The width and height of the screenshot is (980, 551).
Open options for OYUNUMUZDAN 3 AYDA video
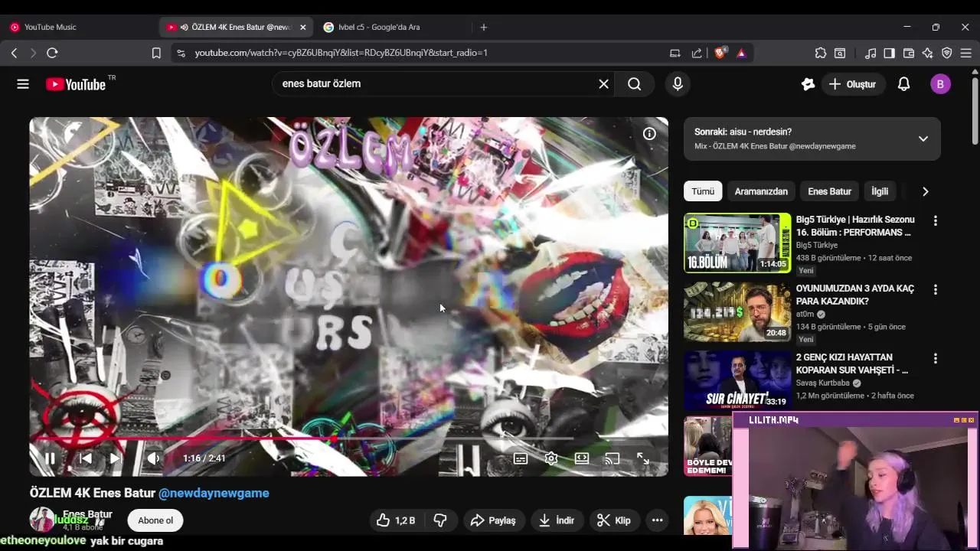pos(935,289)
